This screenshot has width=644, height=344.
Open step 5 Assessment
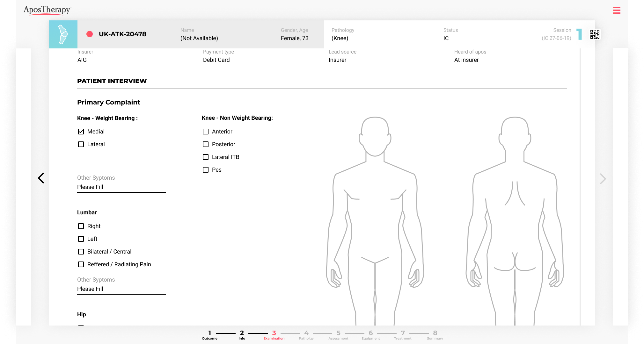pyautogui.click(x=338, y=334)
